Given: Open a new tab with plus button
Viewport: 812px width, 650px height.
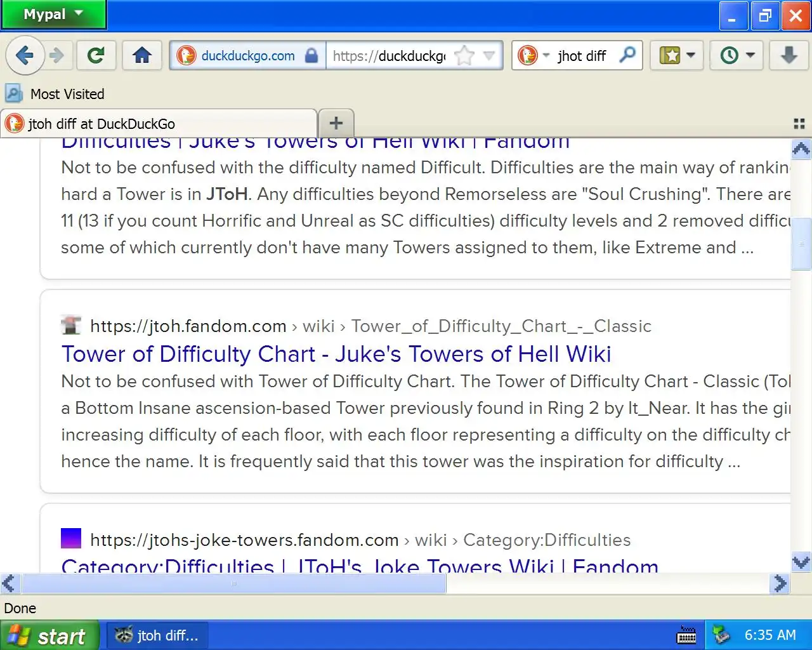Looking at the screenshot, I should click(x=336, y=123).
